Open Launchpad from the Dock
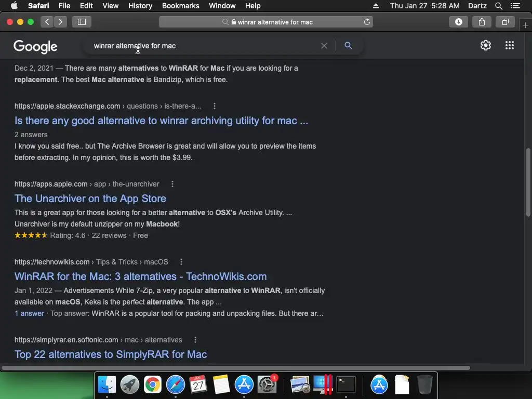Viewport: 532px width, 399px height. 129,385
